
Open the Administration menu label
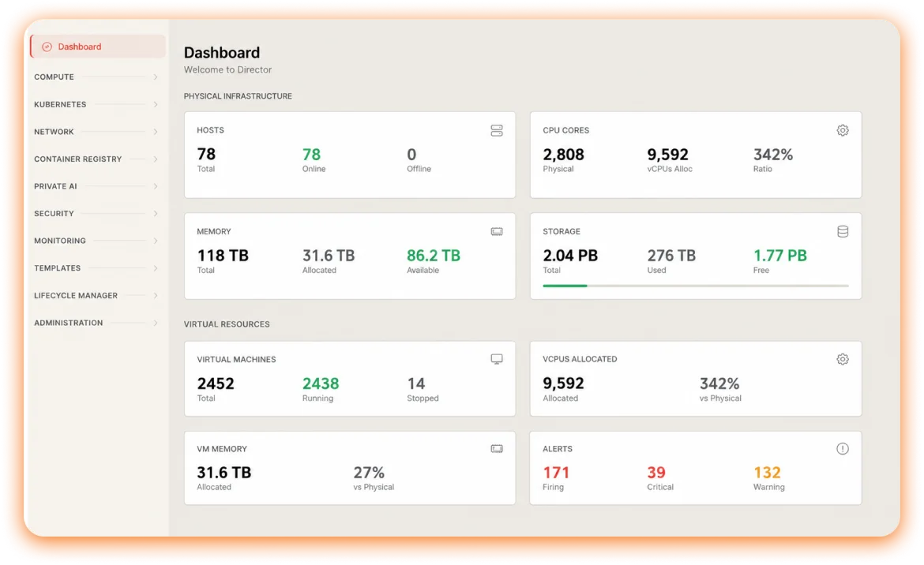(69, 323)
